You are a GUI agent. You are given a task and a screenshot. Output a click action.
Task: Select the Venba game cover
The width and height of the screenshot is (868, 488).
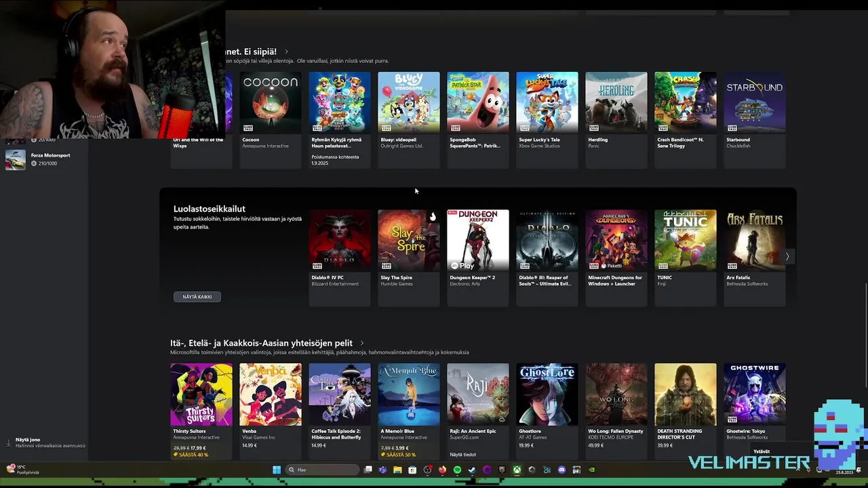(270, 394)
